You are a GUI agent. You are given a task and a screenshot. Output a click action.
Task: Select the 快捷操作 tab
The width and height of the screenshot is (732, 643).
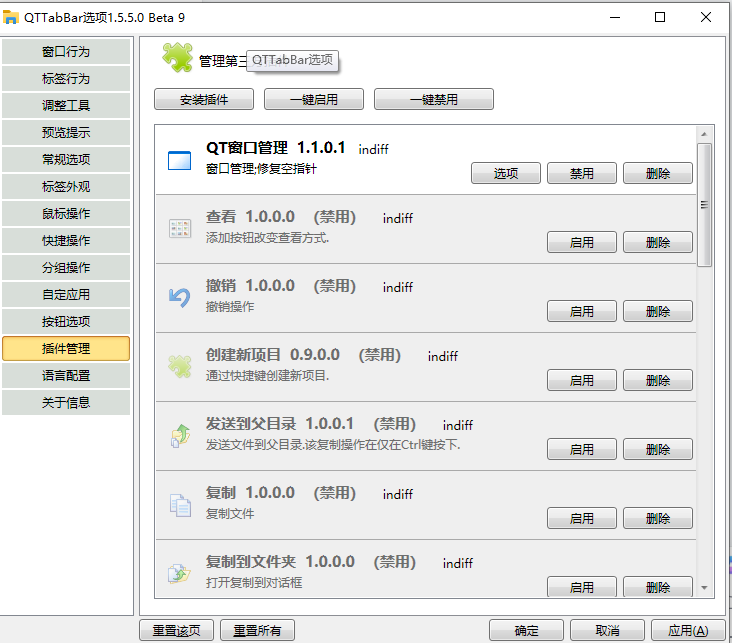tap(66, 240)
